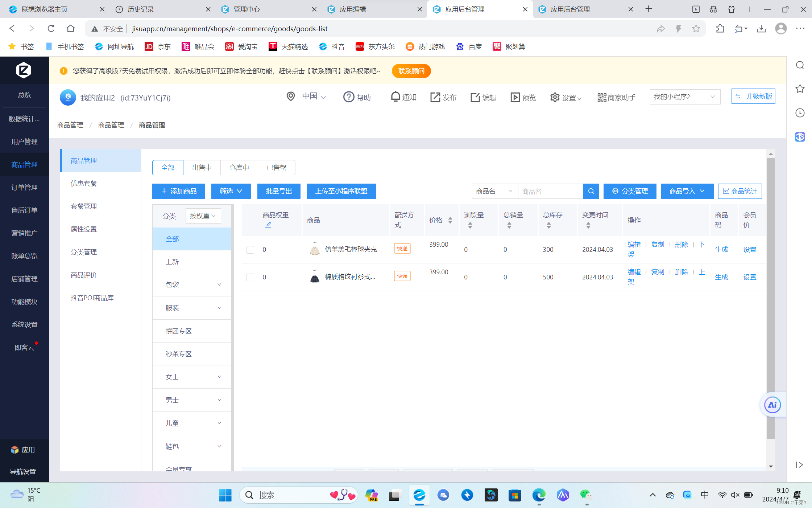This screenshot has width=812, height=508.
Task: Click the floating Ai assistant icon
Action: tap(772, 405)
